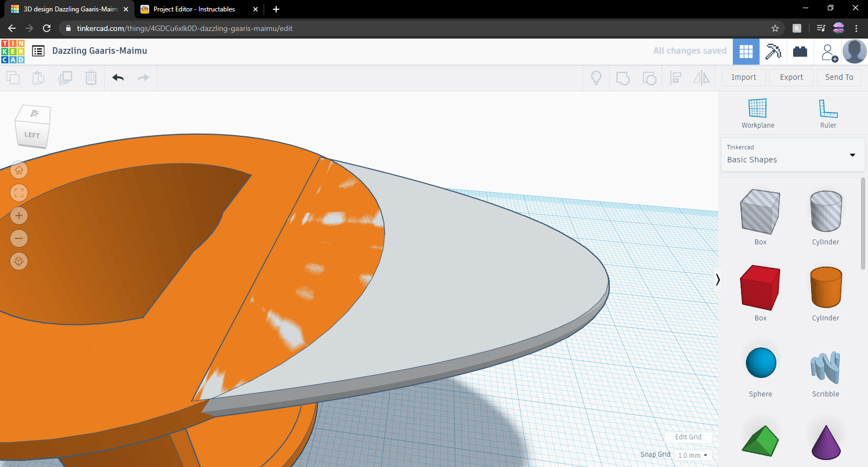Bookmark this page with star icon
868x467 pixels.
pyautogui.click(x=775, y=28)
